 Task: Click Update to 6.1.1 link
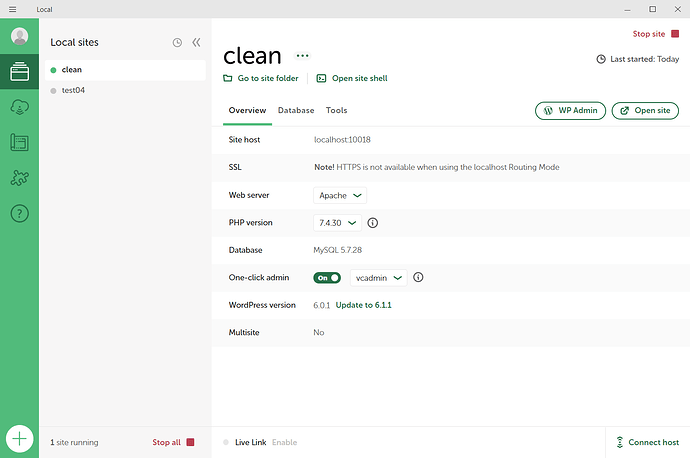pyautogui.click(x=363, y=305)
